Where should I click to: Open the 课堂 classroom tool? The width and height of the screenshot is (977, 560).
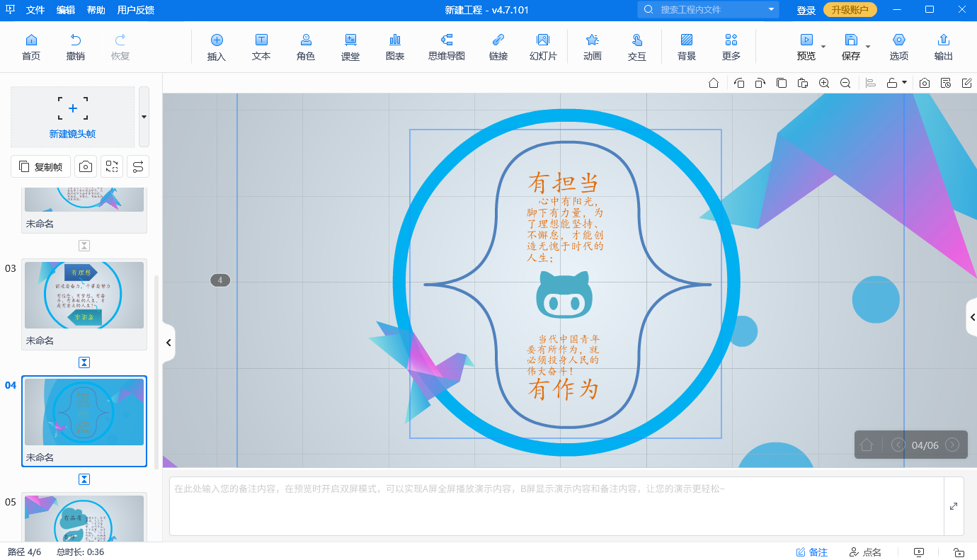[350, 47]
